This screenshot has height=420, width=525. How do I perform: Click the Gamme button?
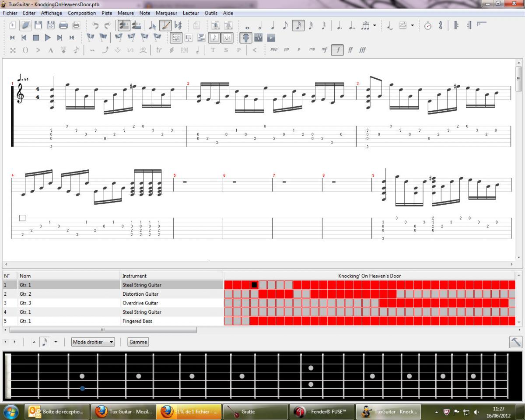[x=138, y=342]
